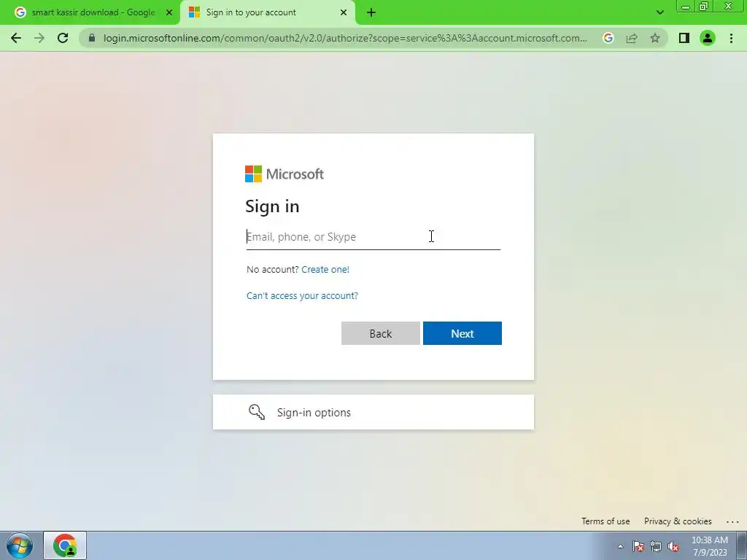Click the Create one! link
747x560 pixels.
coord(325,270)
